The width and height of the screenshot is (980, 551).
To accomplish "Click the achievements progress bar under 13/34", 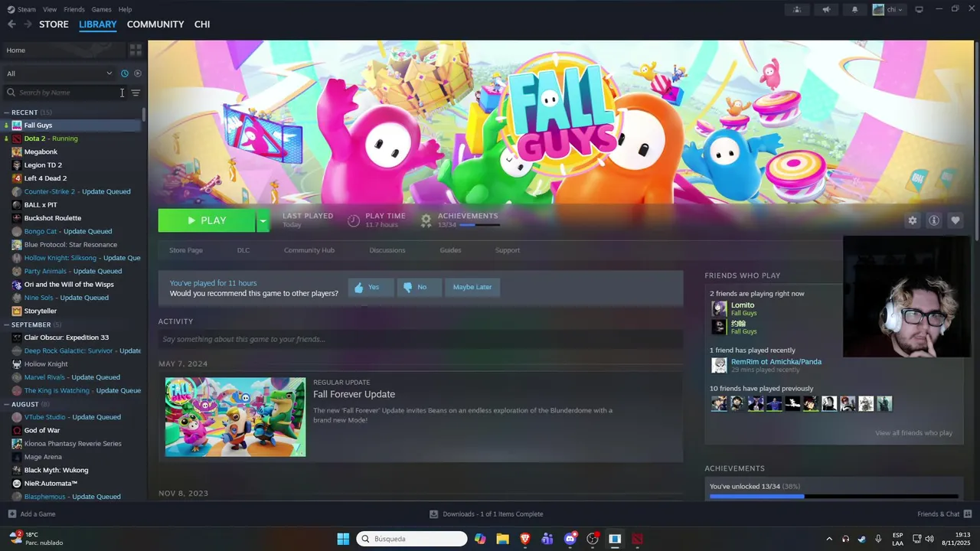I will click(x=479, y=225).
